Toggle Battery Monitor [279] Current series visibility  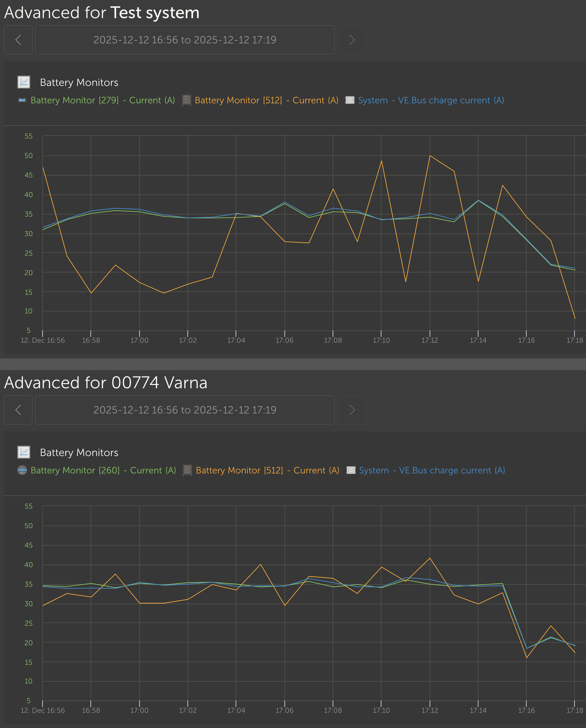(x=103, y=100)
